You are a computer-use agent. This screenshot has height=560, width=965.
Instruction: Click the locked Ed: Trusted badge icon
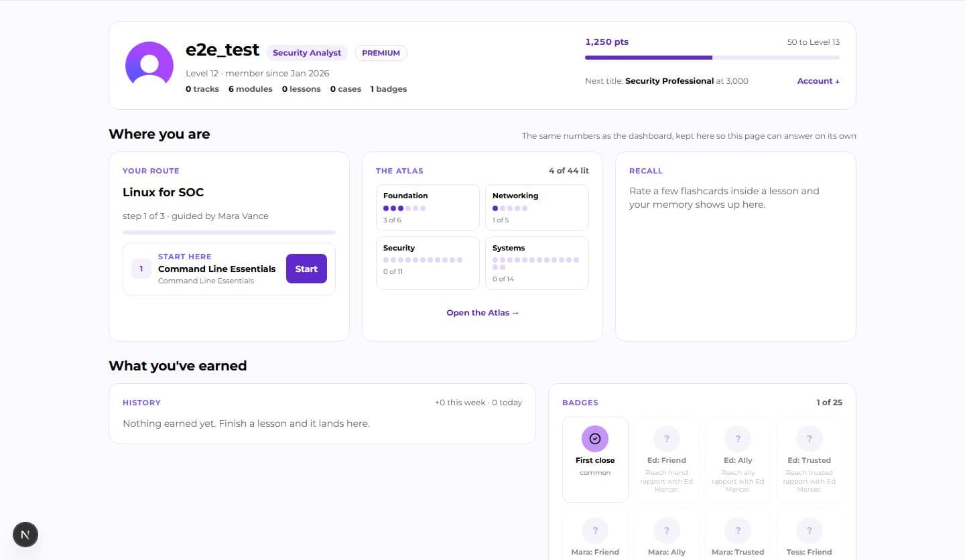coord(810,439)
